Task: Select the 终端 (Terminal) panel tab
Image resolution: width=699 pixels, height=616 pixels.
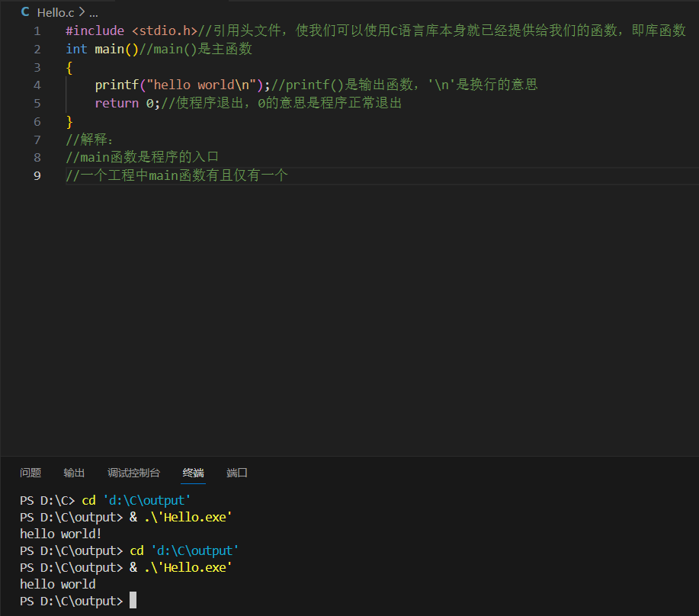Action: pos(193,473)
